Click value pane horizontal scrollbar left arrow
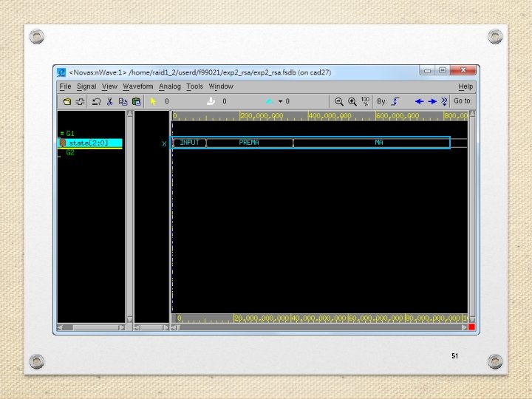This screenshot has width=532, height=399. pyautogui.click(x=137, y=328)
